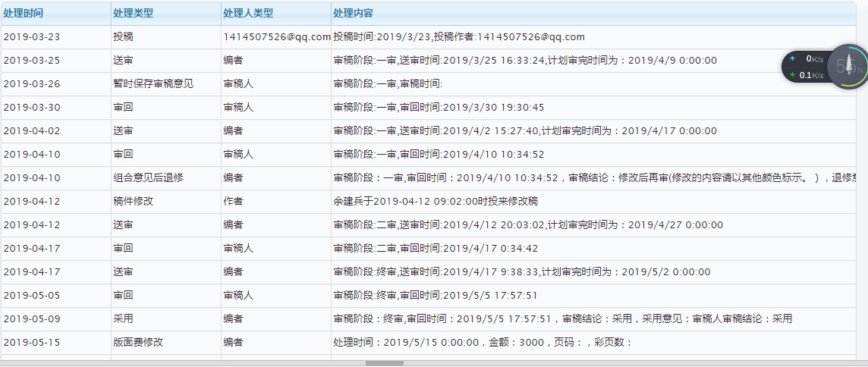
Task: Click the 处理内容 column header
Action: 353,14
